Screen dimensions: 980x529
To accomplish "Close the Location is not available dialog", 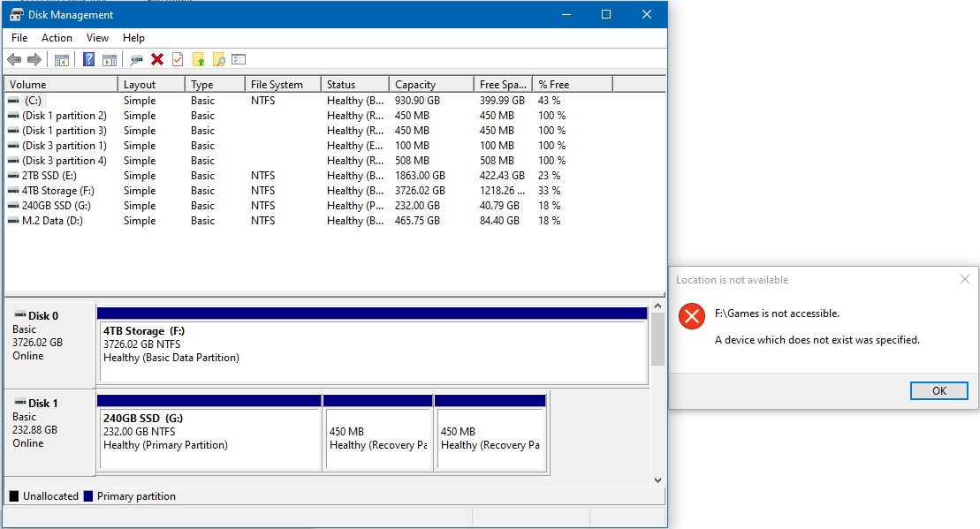I will (x=965, y=279).
